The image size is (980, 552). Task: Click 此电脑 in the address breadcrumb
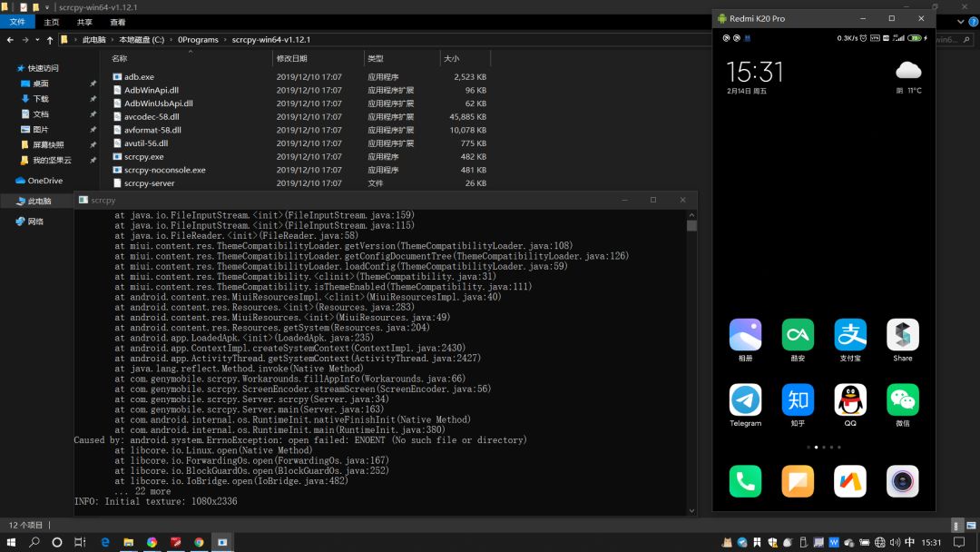pyautogui.click(x=93, y=39)
